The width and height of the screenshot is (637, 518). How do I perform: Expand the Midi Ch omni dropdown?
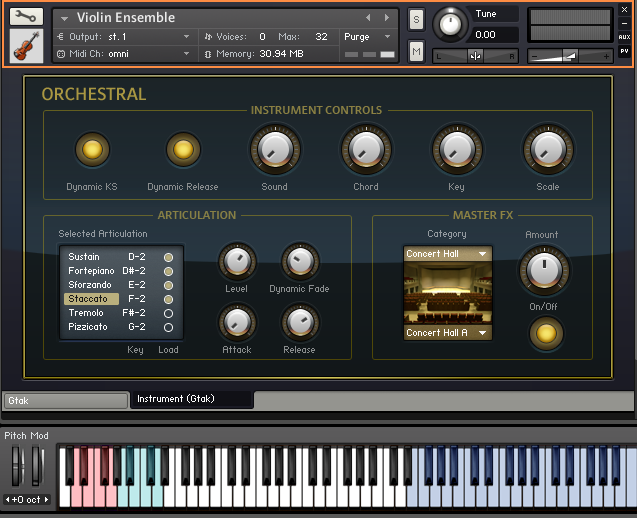coord(186,53)
